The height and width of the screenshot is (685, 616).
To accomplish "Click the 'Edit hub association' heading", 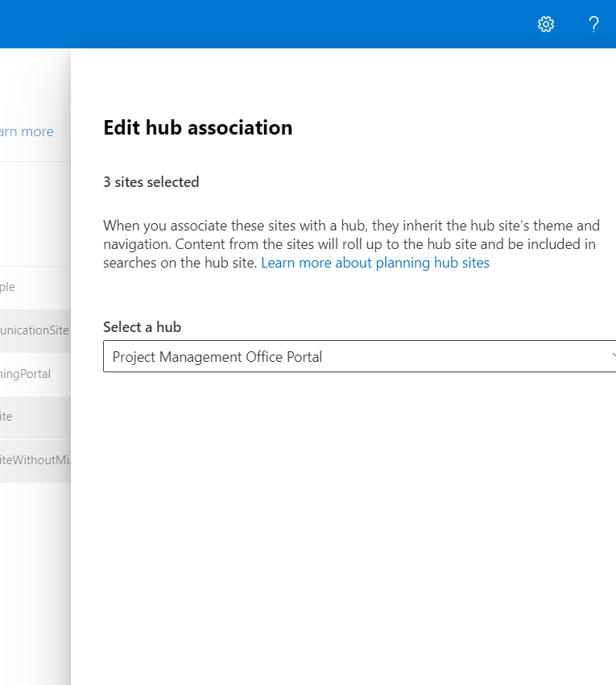I will pos(198,127).
